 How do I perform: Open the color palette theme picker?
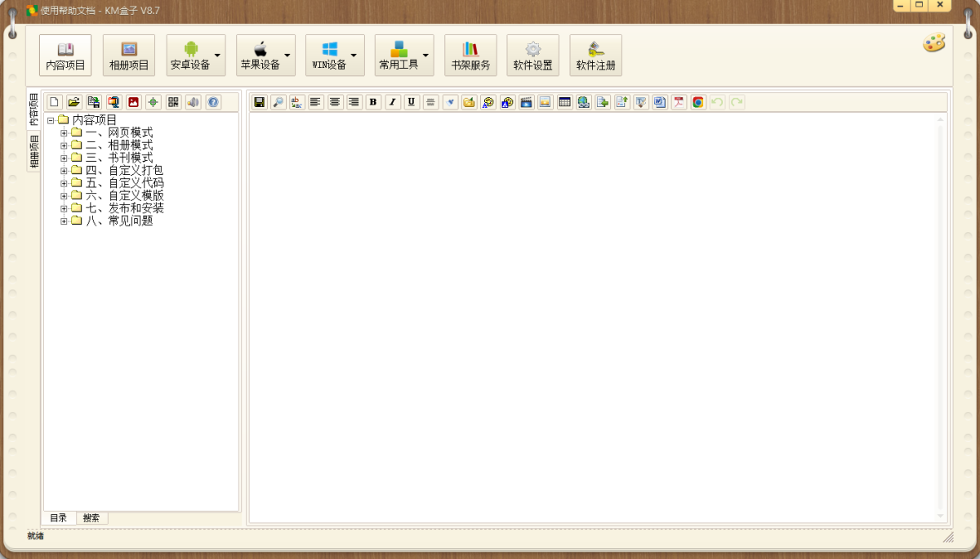tap(933, 43)
